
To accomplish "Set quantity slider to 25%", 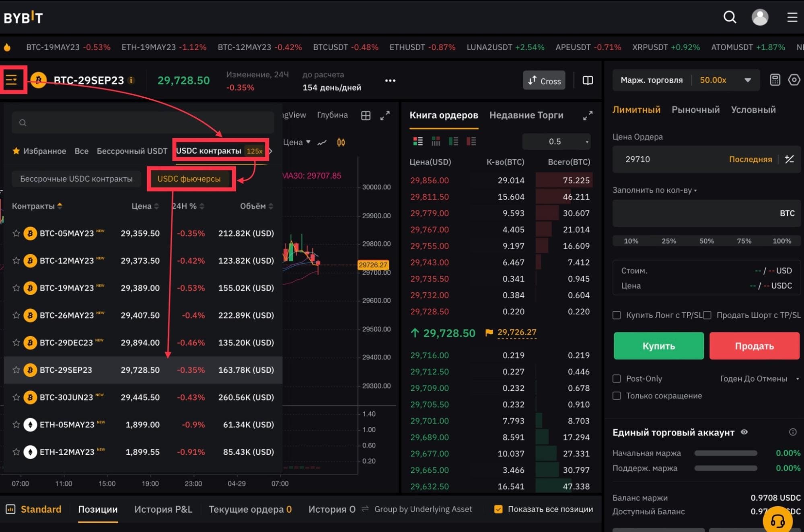I will pyautogui.click(x=668, y=241).
